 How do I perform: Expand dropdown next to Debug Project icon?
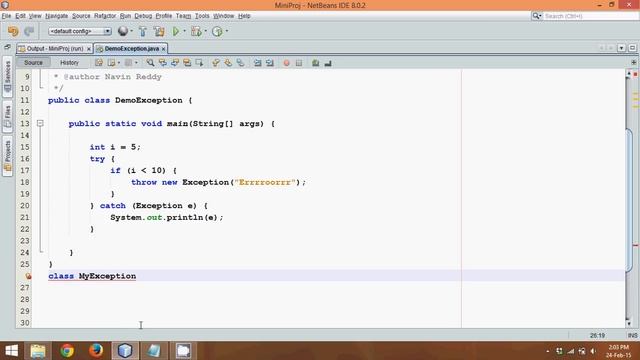tap(205, 31)
